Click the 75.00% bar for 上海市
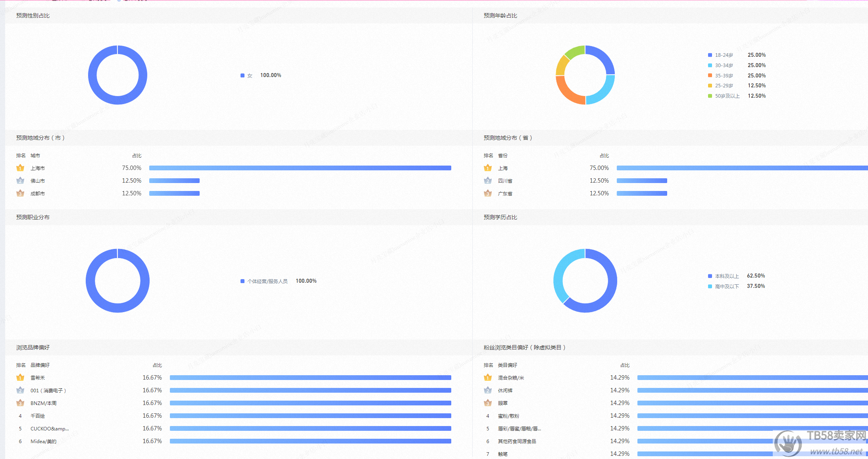Image resolution: width=868 pixels, height=459 pixels. 300,168
